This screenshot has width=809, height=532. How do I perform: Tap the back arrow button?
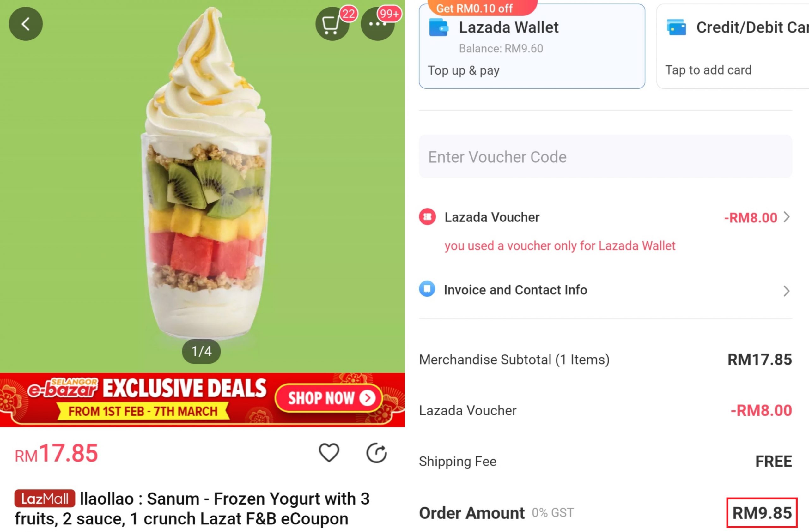[26, 24]
